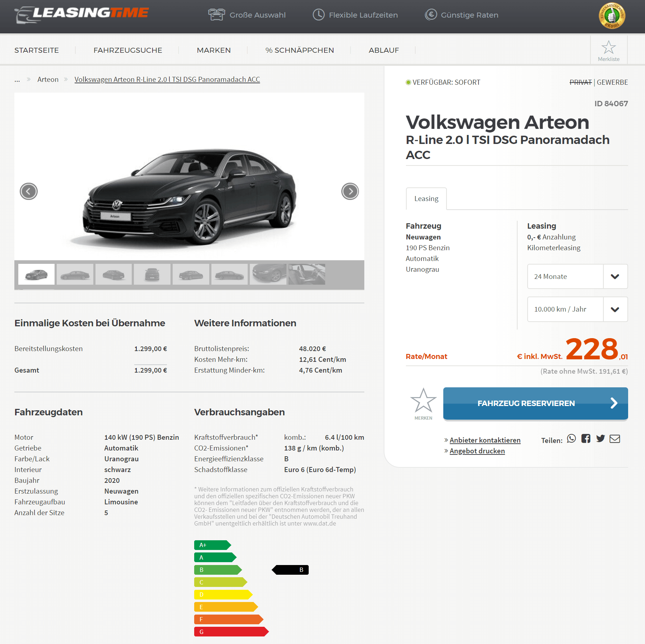Go to Startseite in the menu
The image size is (645, 644).
click(37, 50)
